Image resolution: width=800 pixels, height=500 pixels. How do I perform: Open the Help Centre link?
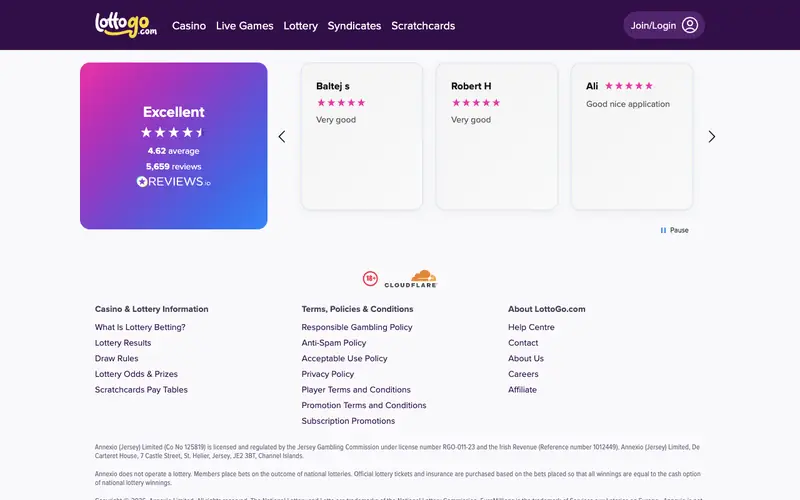click(531, 327)
